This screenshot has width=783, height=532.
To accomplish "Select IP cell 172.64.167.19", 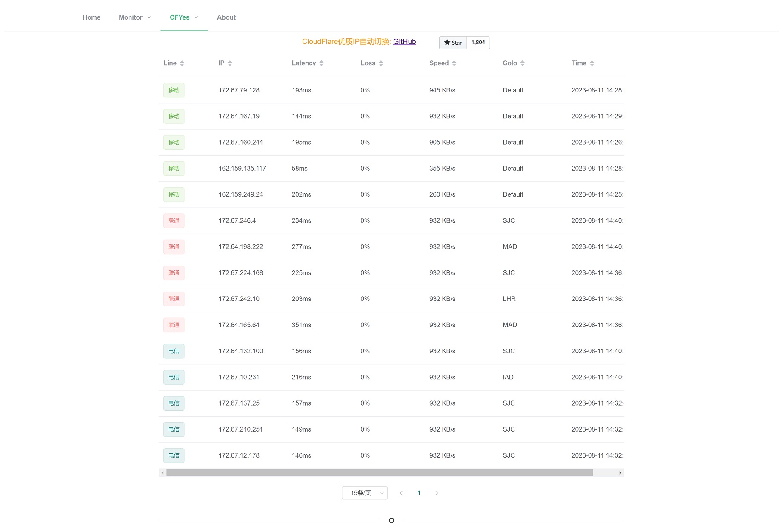I will [239, 116].
